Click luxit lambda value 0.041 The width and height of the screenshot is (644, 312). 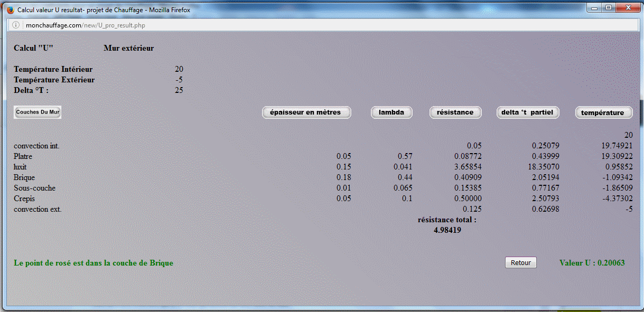click(403, 167)
